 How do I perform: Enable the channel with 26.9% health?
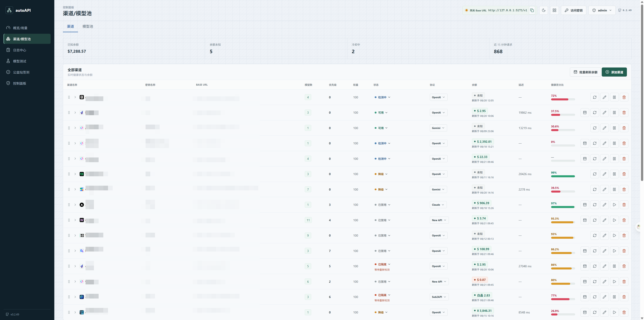click(614, 312)
